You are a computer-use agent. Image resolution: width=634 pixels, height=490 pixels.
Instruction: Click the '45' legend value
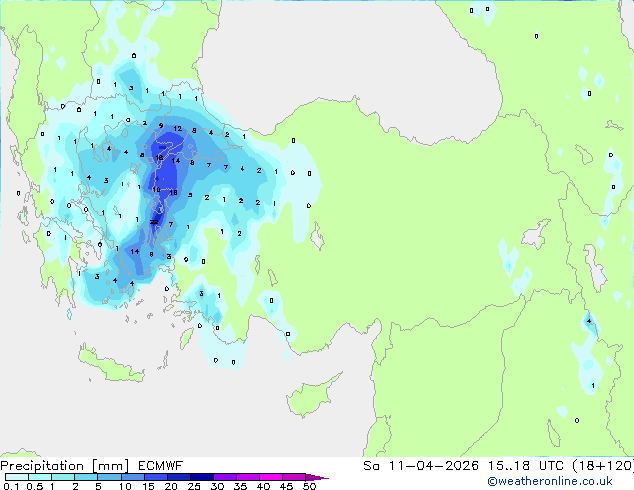tap(286, 486)
